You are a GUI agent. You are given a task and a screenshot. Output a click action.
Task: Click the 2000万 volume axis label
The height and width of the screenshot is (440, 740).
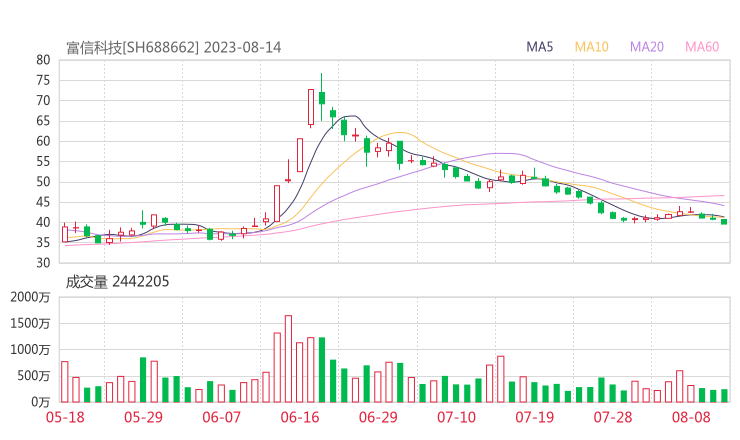[30, 297]
